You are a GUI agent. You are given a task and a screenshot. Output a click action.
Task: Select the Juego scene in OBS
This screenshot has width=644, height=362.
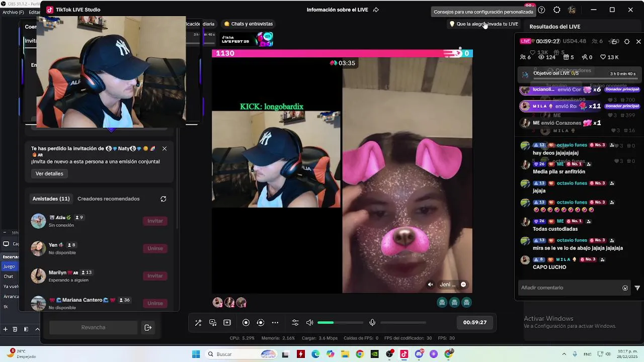[x=10, y=266]
